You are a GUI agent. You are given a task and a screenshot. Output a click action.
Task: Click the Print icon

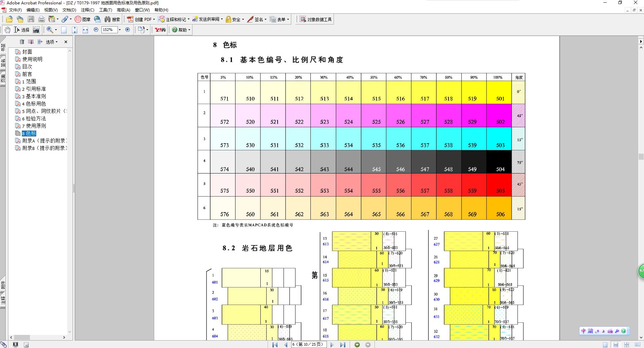[x=41, y=20]
